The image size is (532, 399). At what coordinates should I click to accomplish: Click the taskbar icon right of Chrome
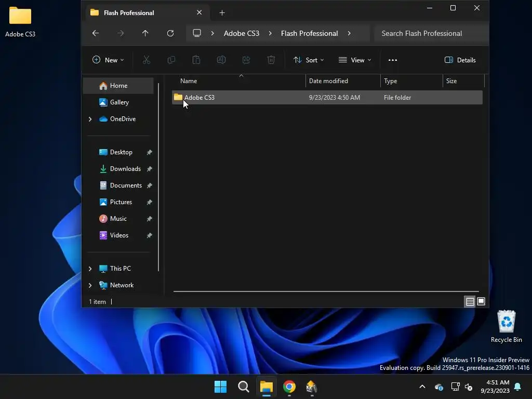(312, 387)
